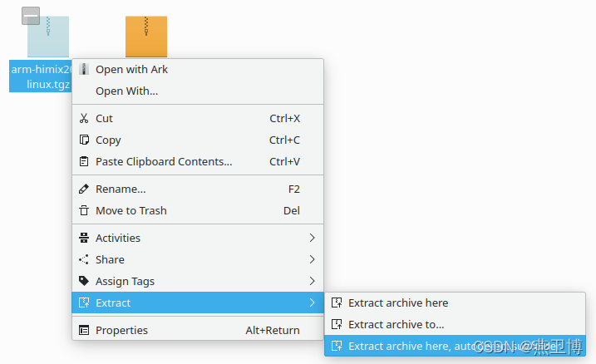This screenshot has height=364, width=596.
Task: Click the clipboard Paste icon
Action: tap(84, 161)
